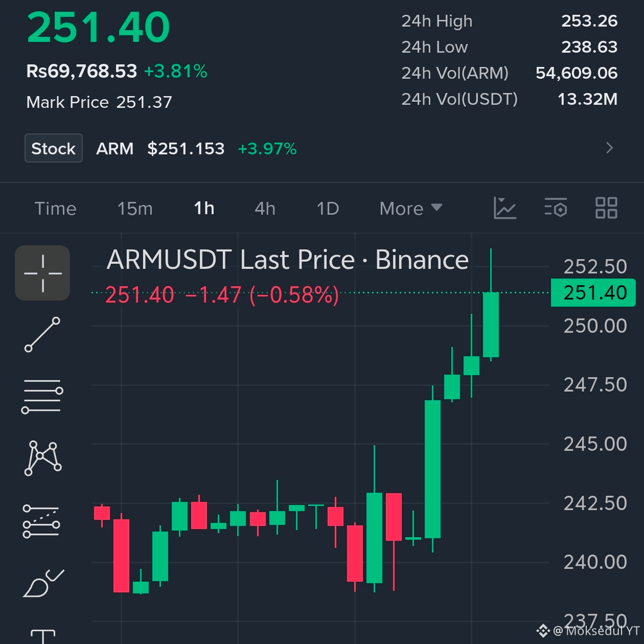Open the chart indicators icon

point(505,208)
